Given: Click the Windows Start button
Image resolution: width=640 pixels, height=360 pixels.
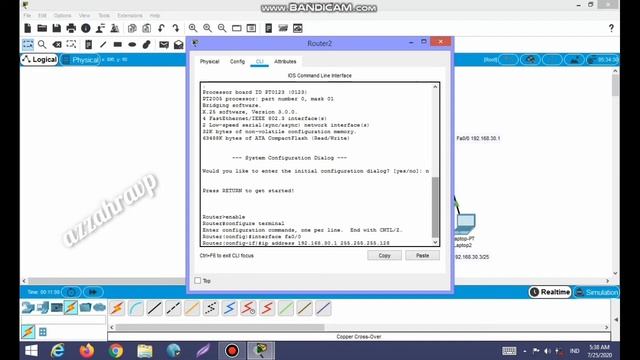Looking at the screenshot, I should click(31, 351).
